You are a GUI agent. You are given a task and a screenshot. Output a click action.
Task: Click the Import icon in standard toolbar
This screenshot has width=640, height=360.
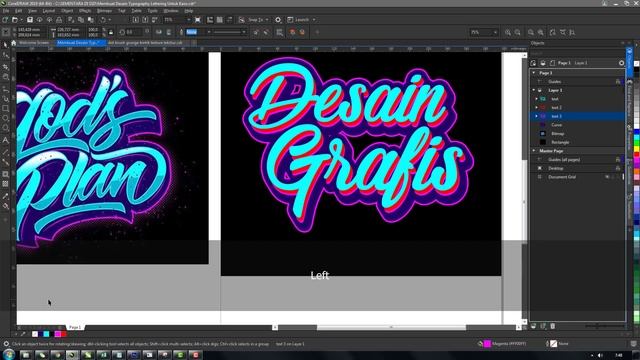click(x=136, y=20)
